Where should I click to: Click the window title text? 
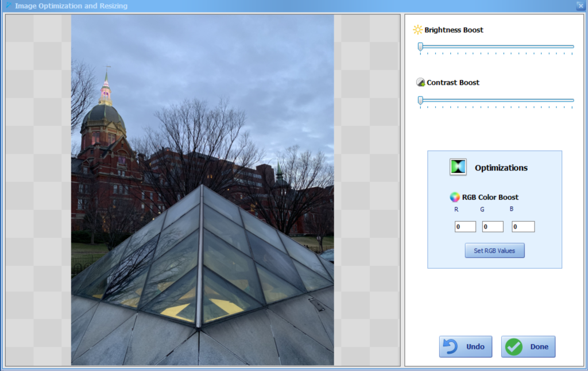coord(71,6)
